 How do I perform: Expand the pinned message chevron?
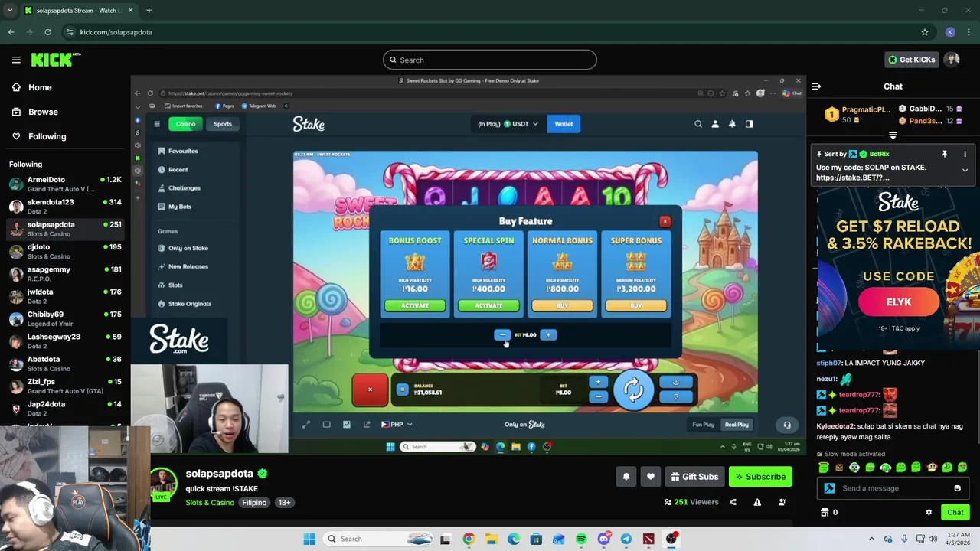point(965,171)
